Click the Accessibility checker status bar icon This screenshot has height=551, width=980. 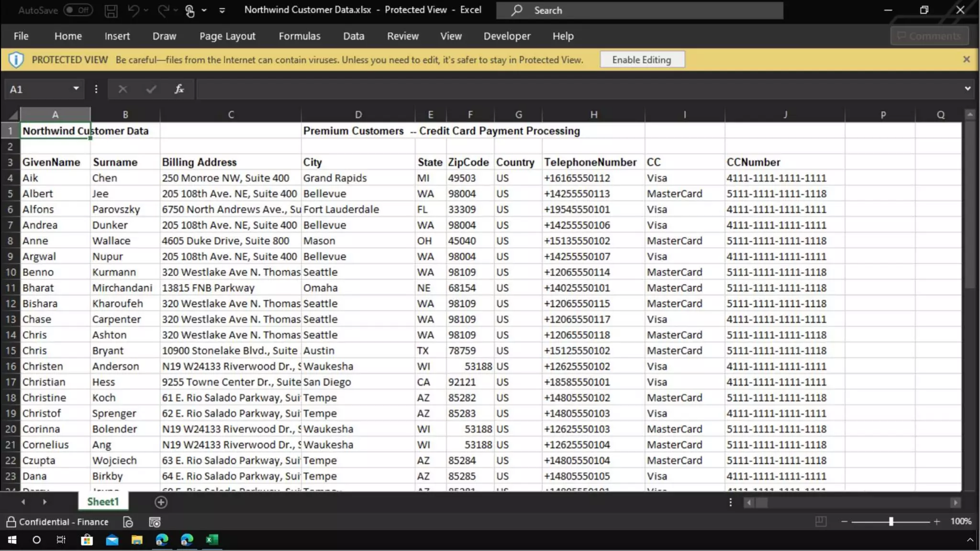[128, 522]
